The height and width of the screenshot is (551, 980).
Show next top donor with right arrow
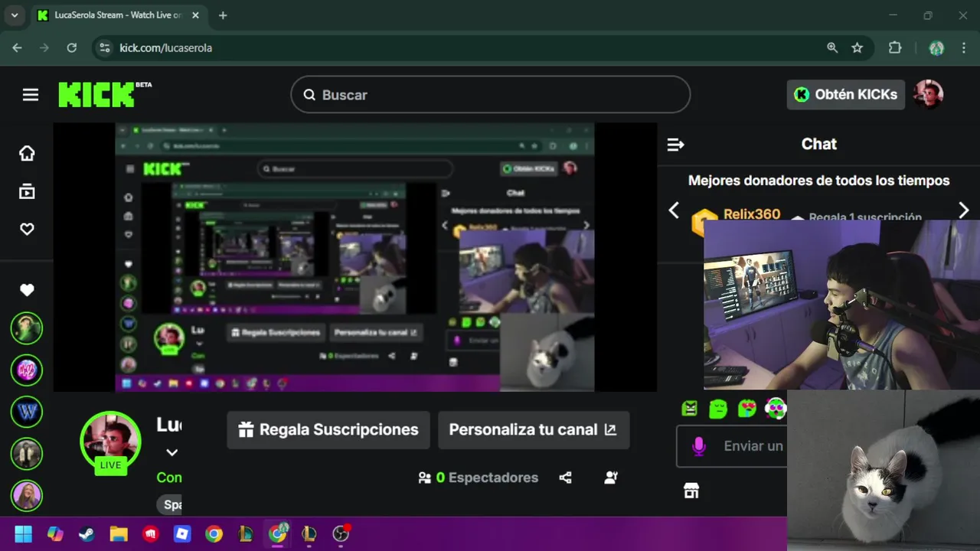(x=964, y=210)
